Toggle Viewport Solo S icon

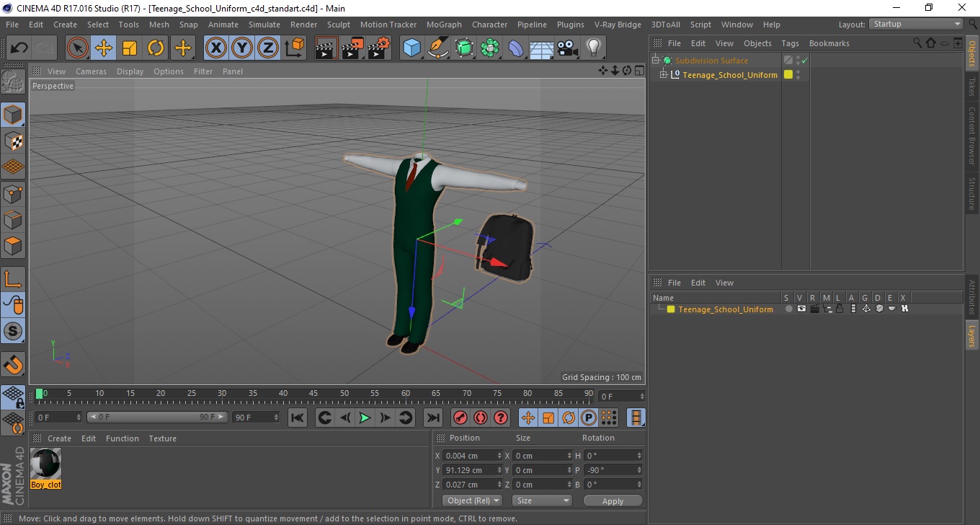point(13,331)
